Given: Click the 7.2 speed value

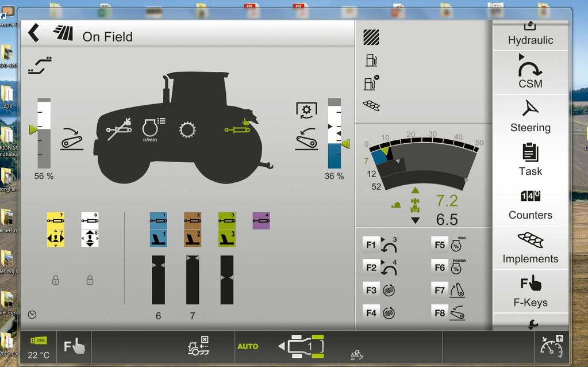Looking at the screenshot, I should (x=447, y=201).
